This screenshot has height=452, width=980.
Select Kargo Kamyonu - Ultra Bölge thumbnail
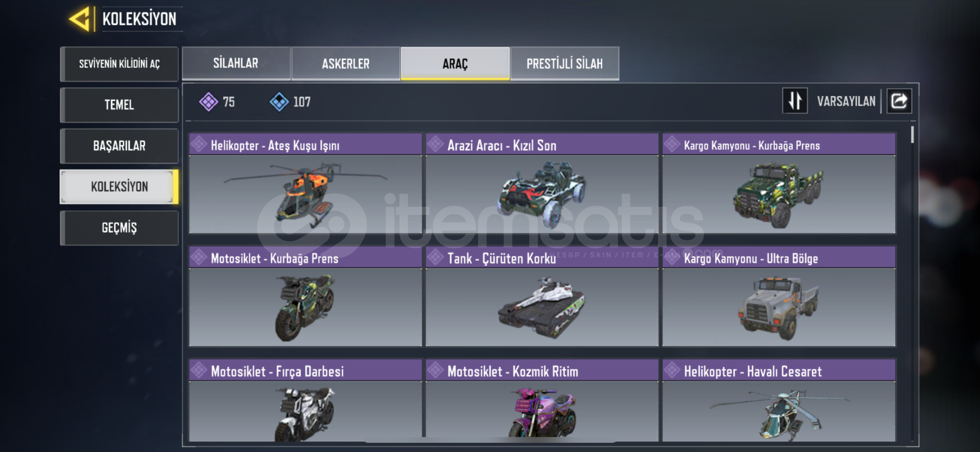point(779,307)
